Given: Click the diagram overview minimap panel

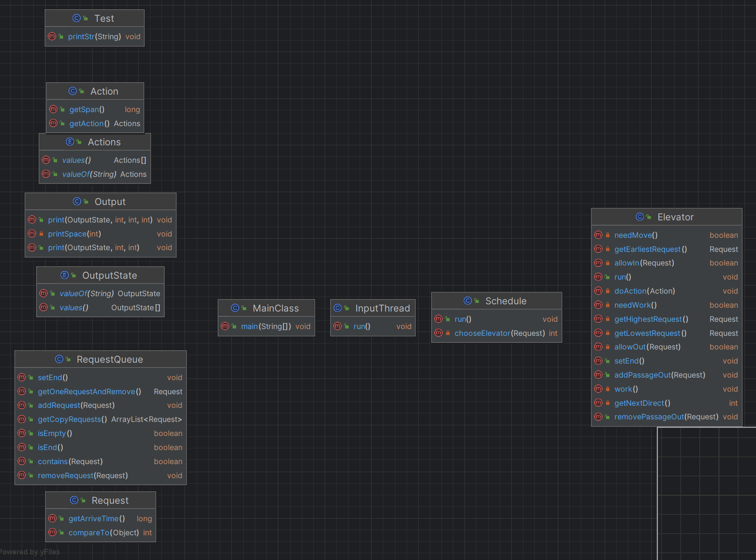Looking at the screenshot, I should click(707, 494).
